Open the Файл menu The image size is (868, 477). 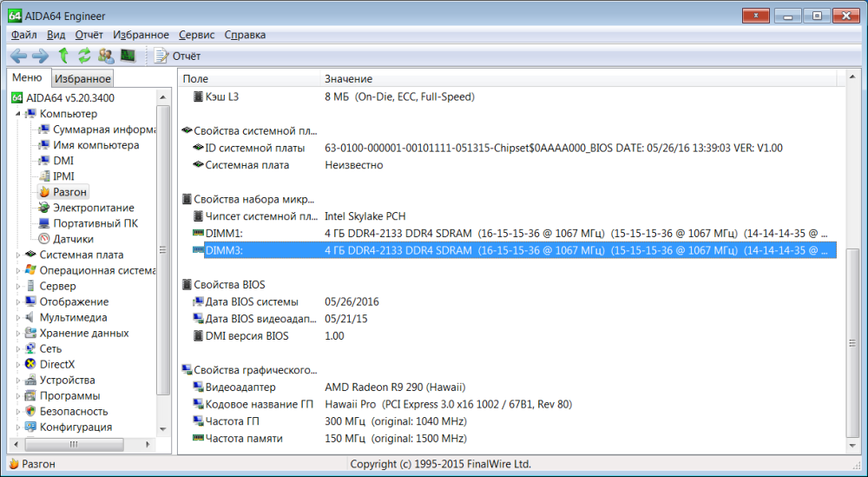23,35
